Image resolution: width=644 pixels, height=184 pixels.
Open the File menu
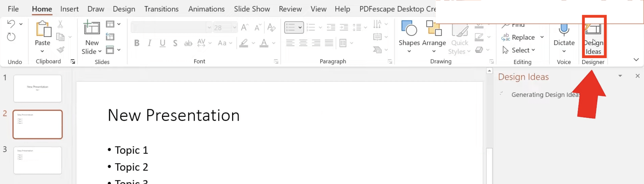[13, 9]
